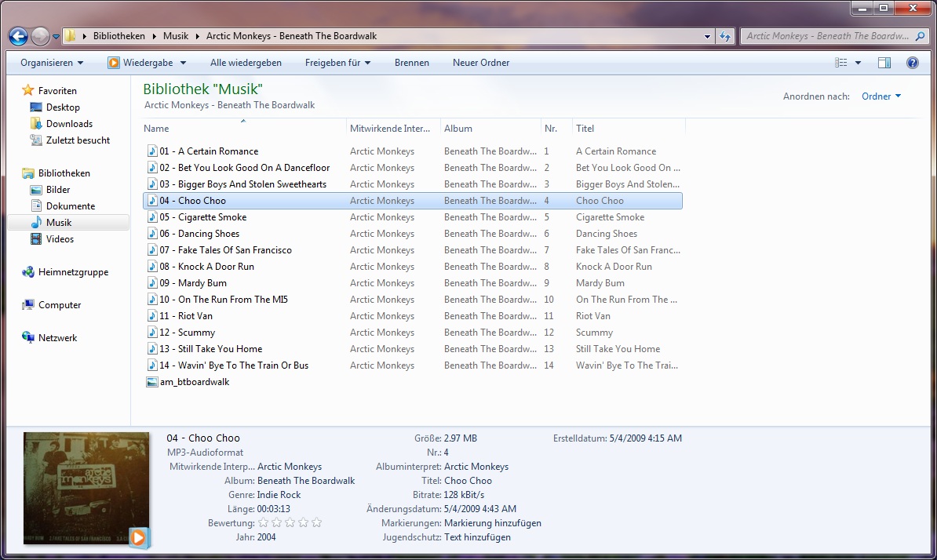The height and width of the screenshot is (560, 937).
Task: Open help with the question mark icon
Action: coord(912,63)
